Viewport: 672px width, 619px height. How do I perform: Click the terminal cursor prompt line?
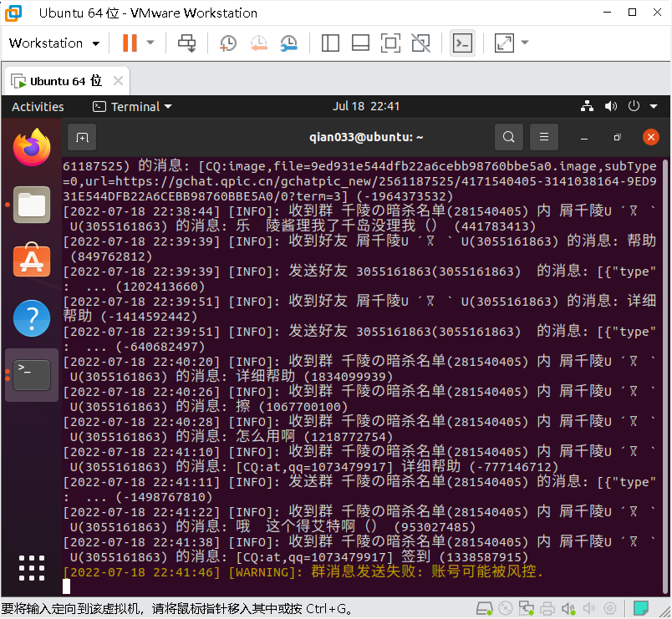coord(66,586)
